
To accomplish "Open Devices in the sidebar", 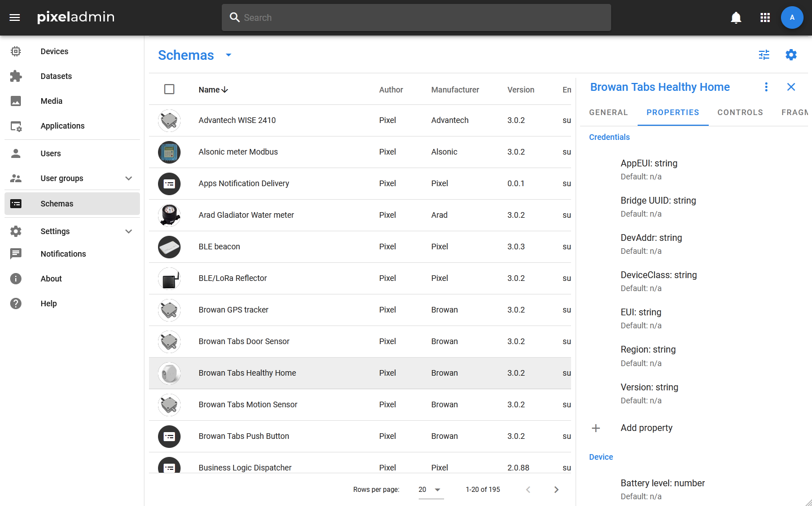I will tap(54, 51).
